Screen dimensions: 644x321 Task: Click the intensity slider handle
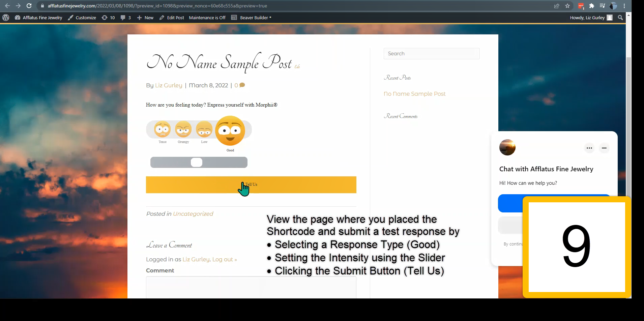tap(197, 162)
